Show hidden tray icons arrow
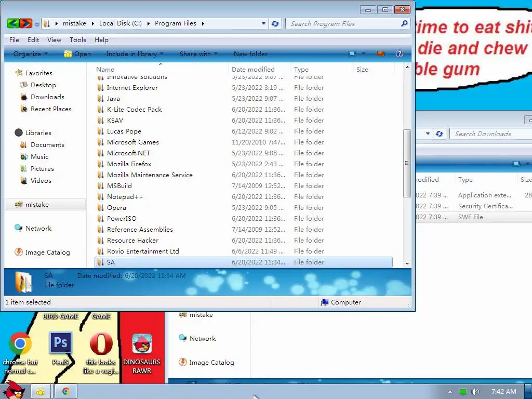The image size is (532, 399). tap(450, 392)
